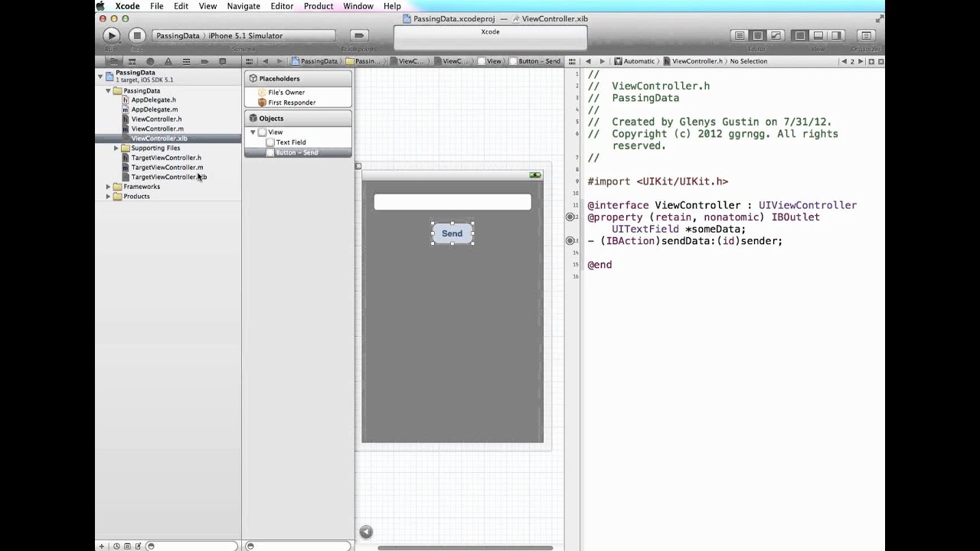The height and width of the screenshot is (551, 980).
Task: Open related files menu in assistant editor jump bar
Action: pos(572,61)
